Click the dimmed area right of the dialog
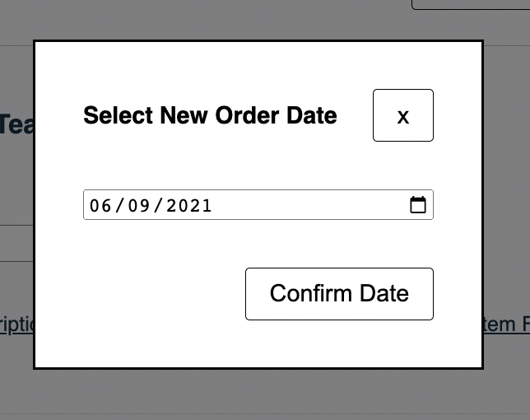The height and width of the screenshot is (420, 530). coord(507,204)
